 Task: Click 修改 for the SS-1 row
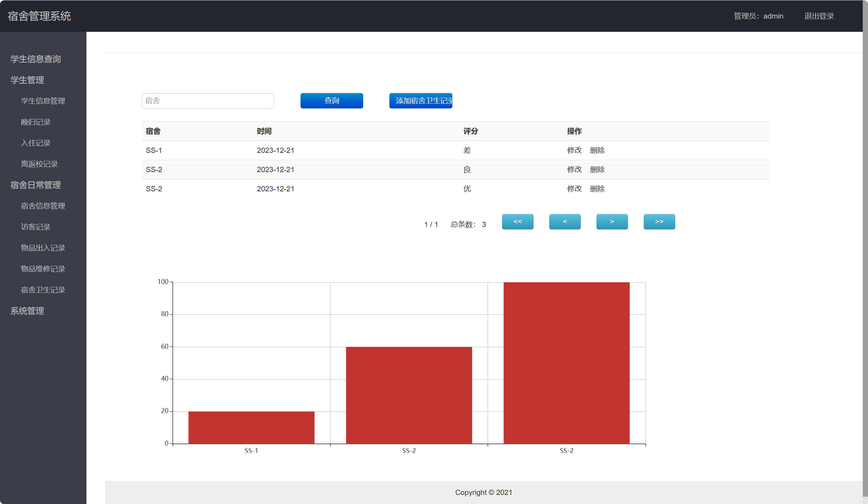574,150
